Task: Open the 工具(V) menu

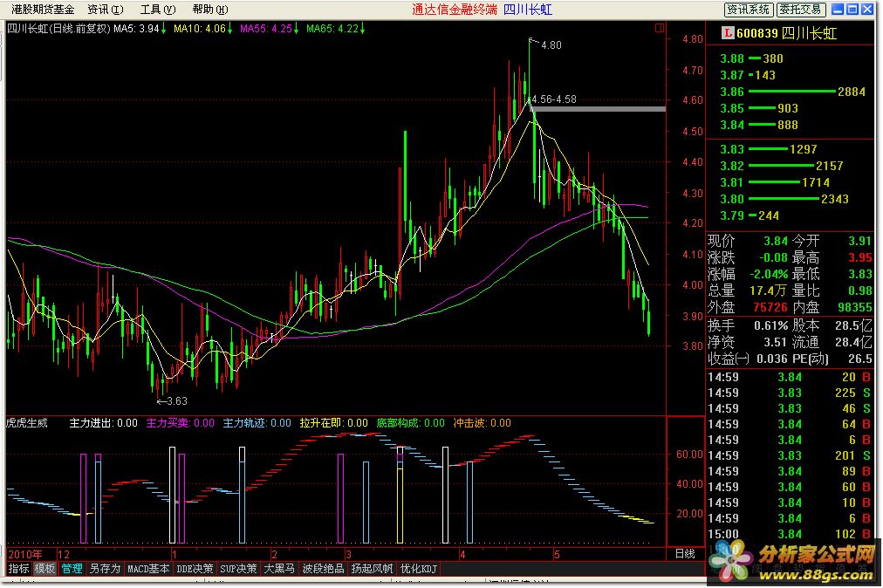Action: (158, 9)
